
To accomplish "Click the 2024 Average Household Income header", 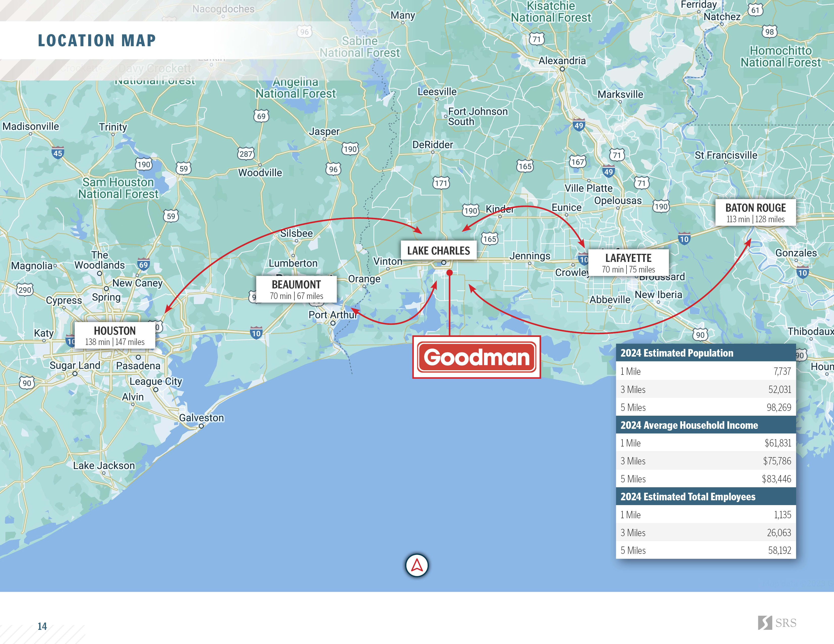I will (x=706, y=425).
